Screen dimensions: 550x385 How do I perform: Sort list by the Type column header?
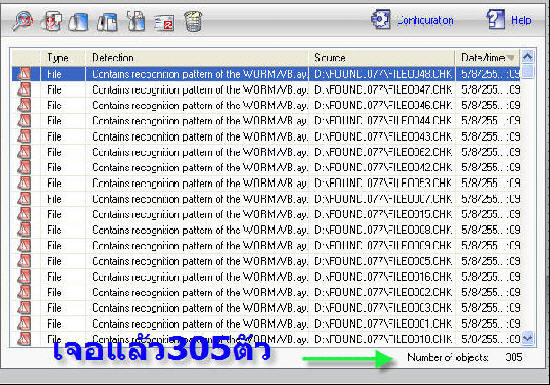click(63, 58)
